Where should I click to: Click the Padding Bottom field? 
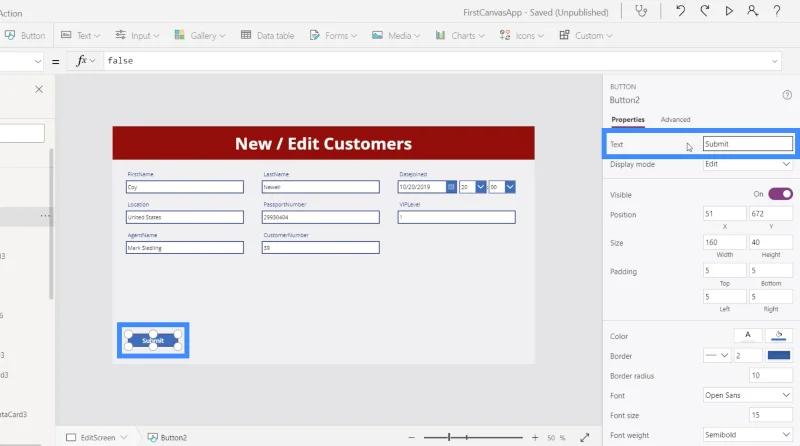point(770,270)
